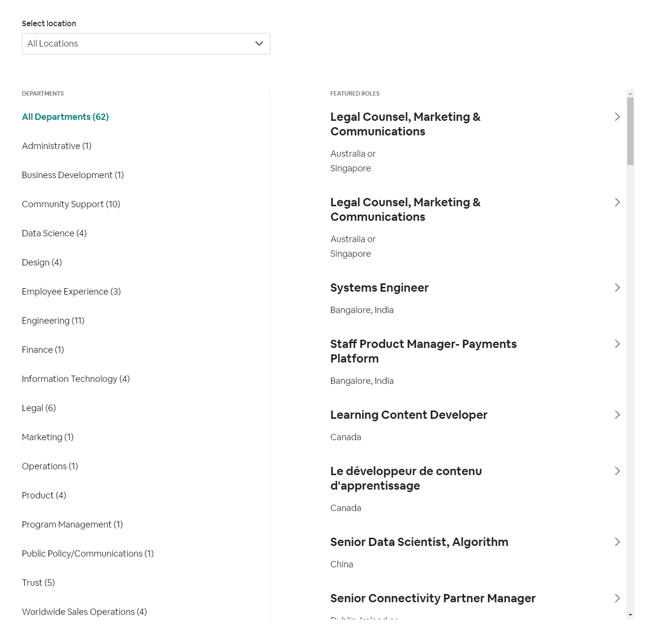This screenshot has height=644, width=653.
Task: Select Data Science (4) department
Action: (x=54, y=233)
